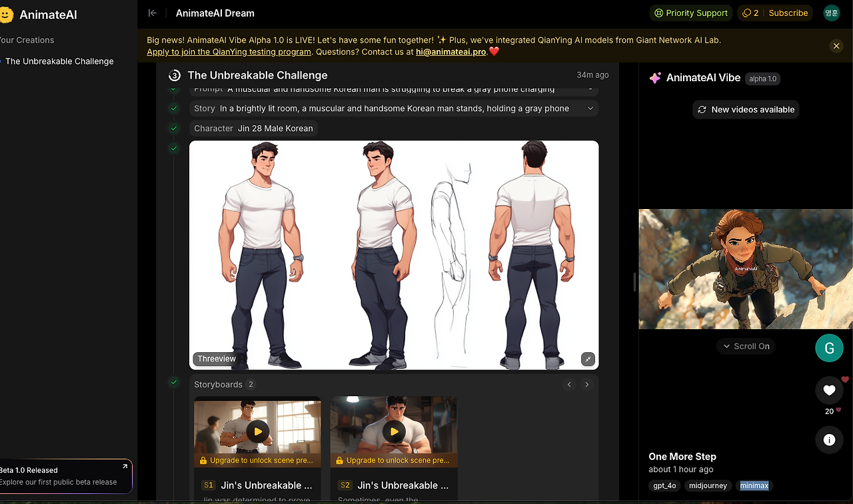
Task: Click the step 3 circled number icon
Action: (174, 75)
